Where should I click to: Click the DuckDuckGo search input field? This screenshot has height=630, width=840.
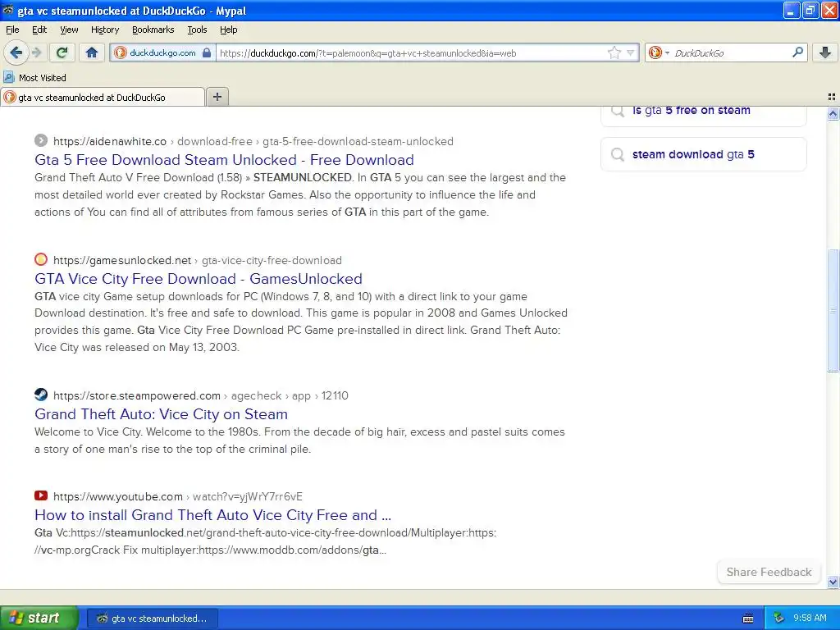click(731, 52)
